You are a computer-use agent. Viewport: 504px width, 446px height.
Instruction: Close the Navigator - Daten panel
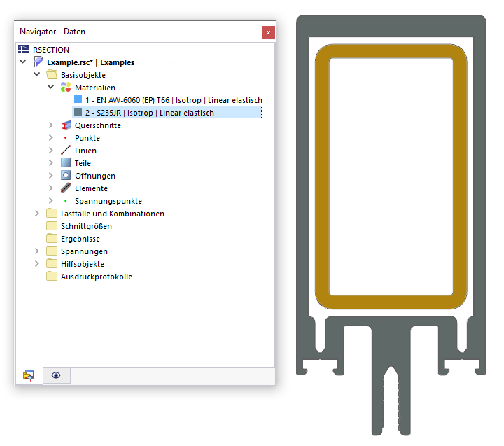click(x=268, y=32)
